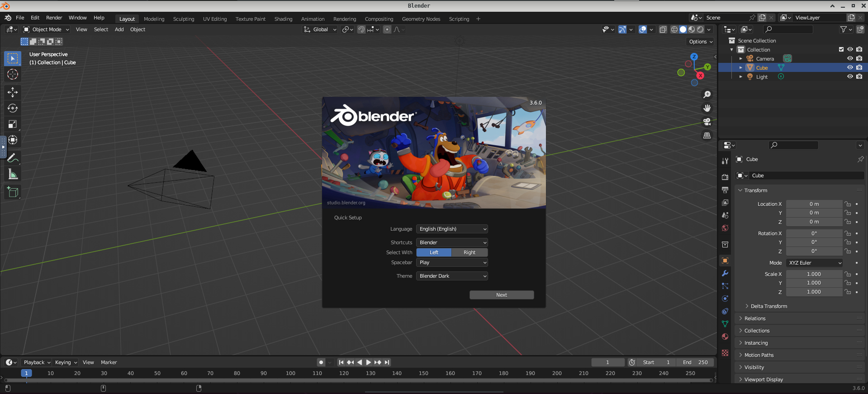Open the Object Mode dropdown
Screen dimensions: 868x394
46,29
